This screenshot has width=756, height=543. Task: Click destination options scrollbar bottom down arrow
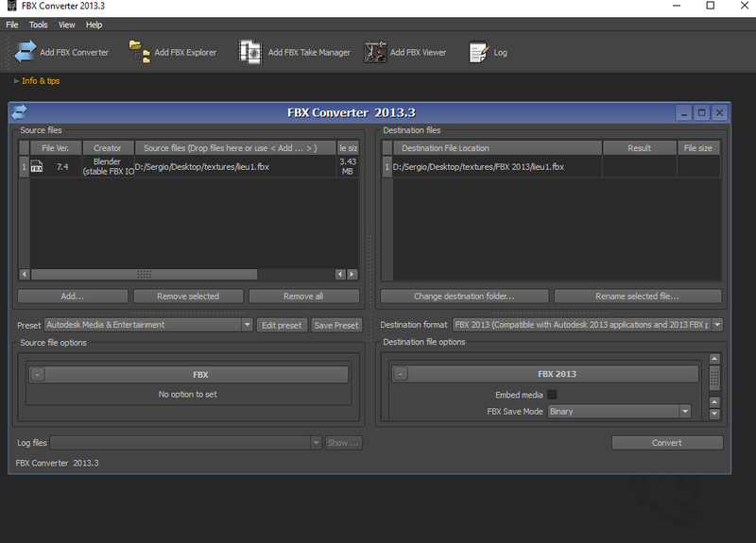(x=715, y=414)
